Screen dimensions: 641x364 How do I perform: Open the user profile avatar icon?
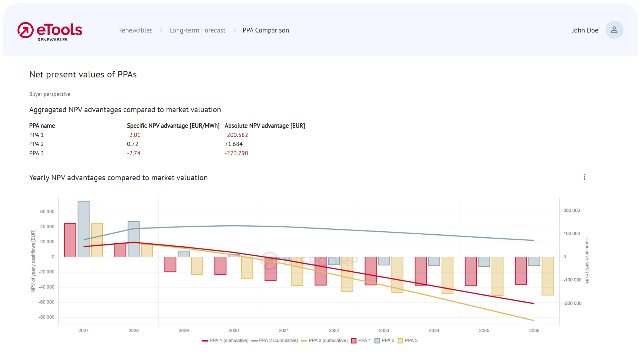point(614,30)
